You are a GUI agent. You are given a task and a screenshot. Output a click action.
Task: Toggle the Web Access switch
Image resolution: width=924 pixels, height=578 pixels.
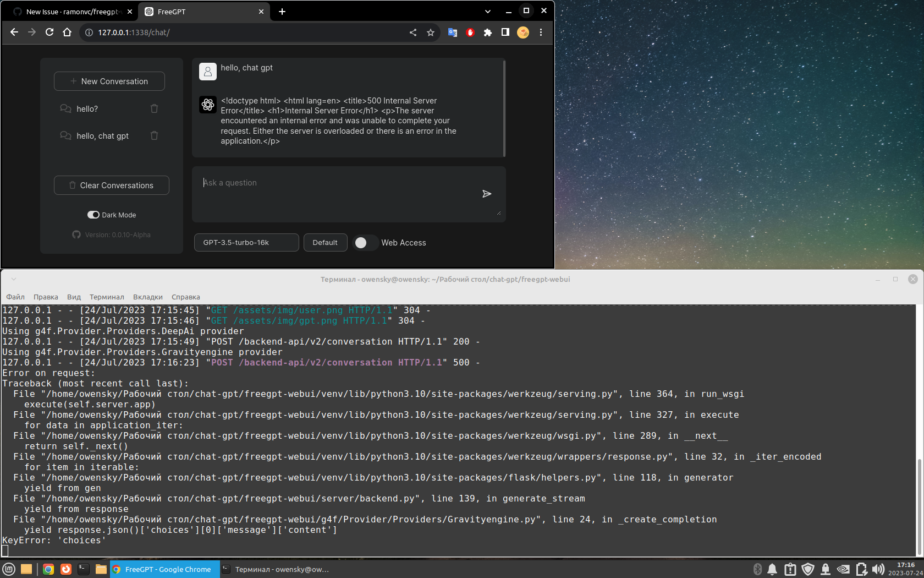click(366, 243)
